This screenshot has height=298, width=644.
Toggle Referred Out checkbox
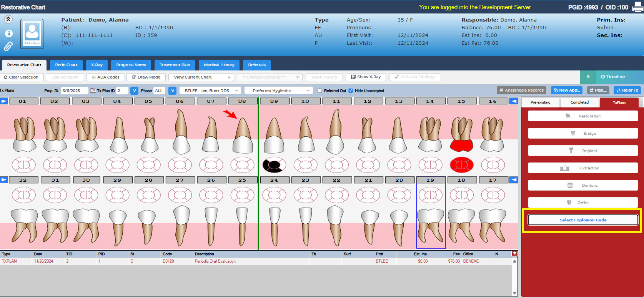[320, 91]
